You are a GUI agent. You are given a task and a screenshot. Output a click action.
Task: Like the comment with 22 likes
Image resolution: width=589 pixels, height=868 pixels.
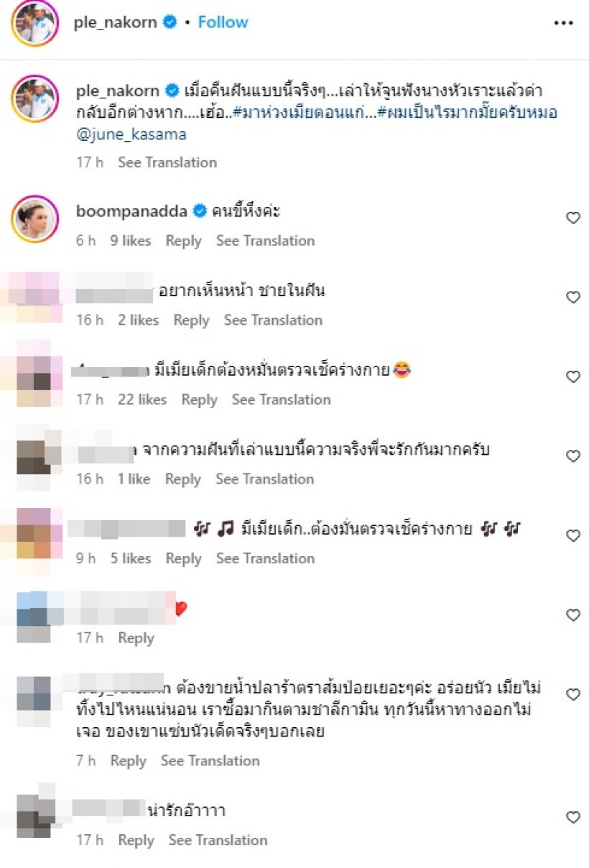[573, 377]
